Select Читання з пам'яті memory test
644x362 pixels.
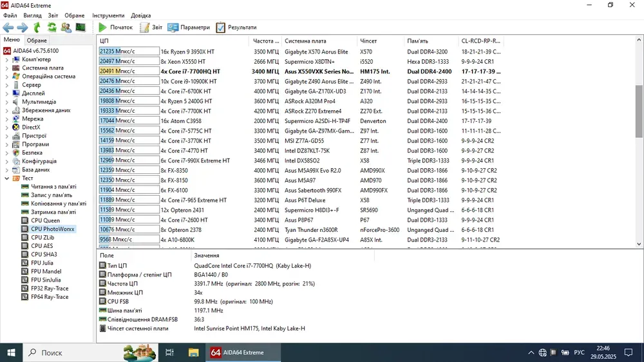53,187
